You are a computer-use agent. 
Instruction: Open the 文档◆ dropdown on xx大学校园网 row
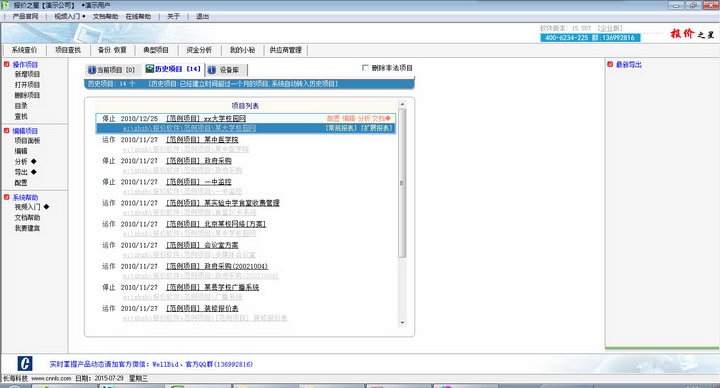click(381, 118)
